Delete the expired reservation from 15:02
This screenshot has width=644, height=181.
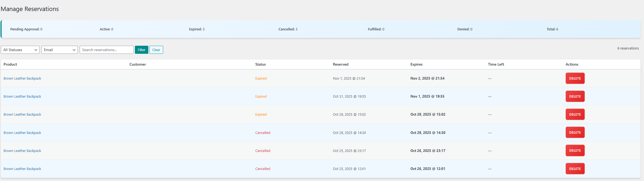coord(575,114)
